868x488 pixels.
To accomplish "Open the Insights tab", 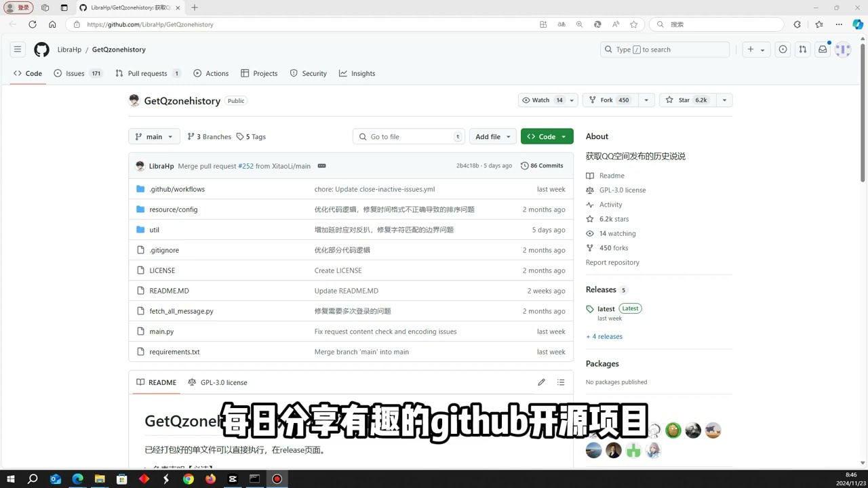I will point(357,73).
